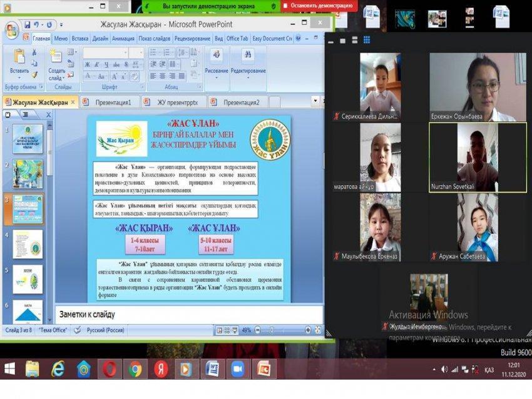Viewport: 532px width, 399px height.
Task: Repeat the last action in quick access toolbar
Action: (49, 25)
